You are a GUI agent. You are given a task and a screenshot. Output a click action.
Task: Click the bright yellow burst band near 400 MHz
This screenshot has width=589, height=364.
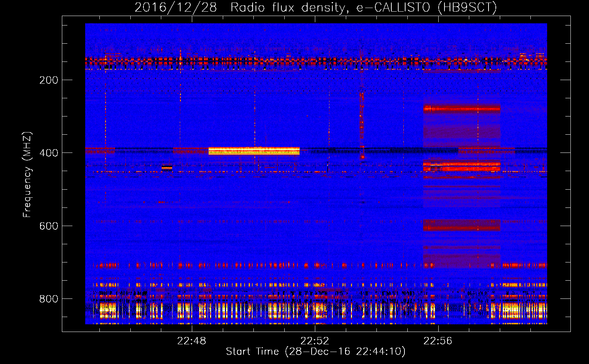click(x=254, y=151)
